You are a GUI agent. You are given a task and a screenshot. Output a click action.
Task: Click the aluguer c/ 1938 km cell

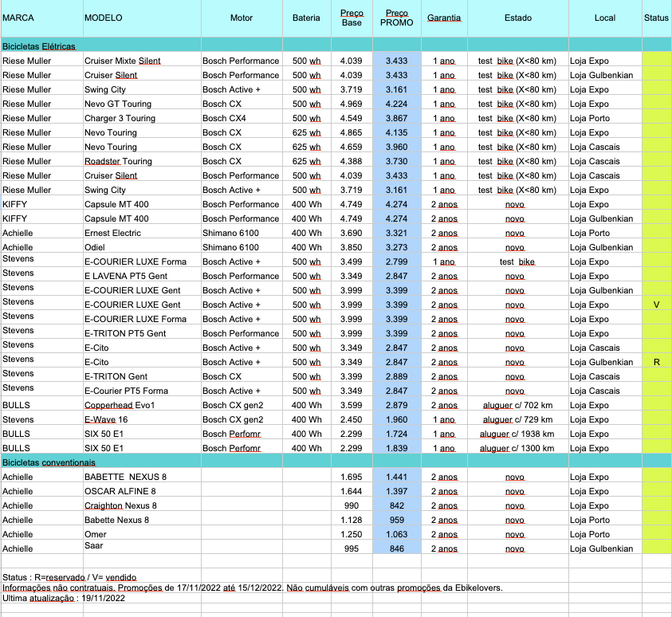[518, 434]
